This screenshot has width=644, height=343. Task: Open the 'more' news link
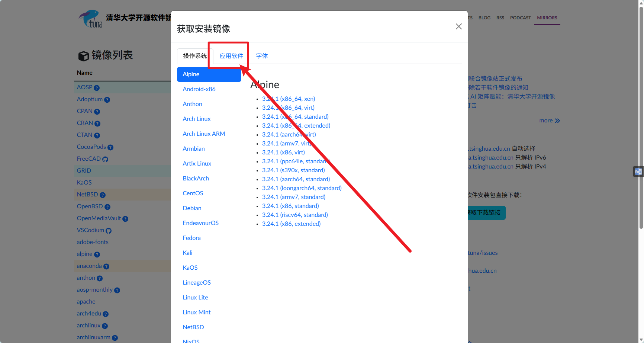(550, 121)
